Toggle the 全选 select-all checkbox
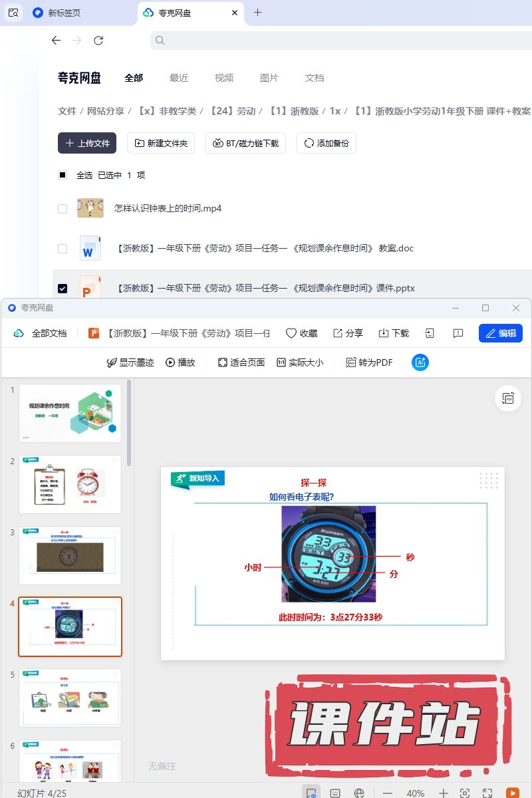The height and width of the screenshot is (798, 532). [63, 176]
